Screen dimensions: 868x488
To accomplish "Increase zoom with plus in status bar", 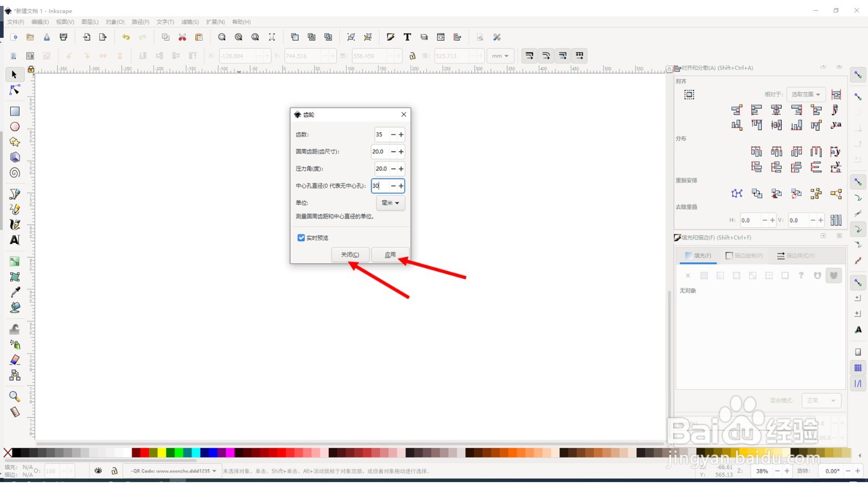I will coord(787,471).
